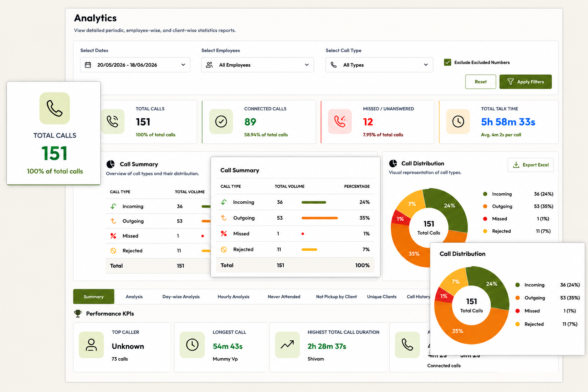Click the phone icon on the Connected calls KPI card

(x=407, y=345)
